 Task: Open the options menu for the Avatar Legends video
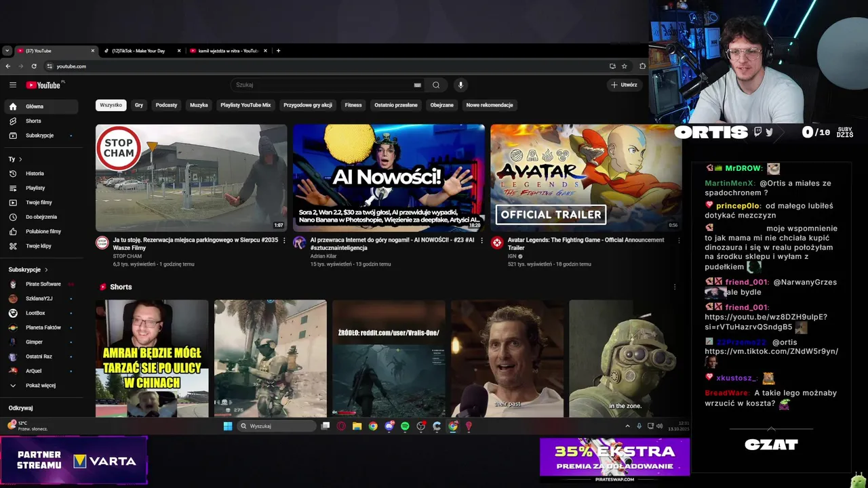(x=679, y=241)
